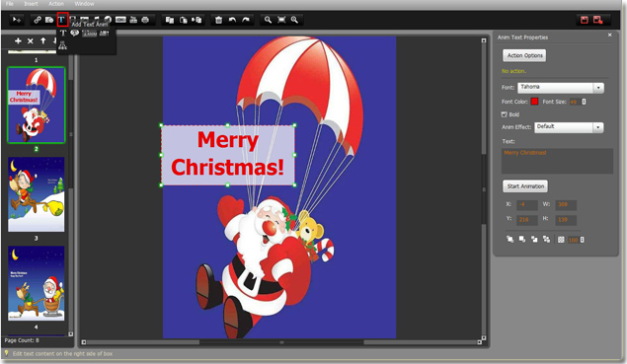Redo the last undone action
This screenshot has height=364, width=627.
pyautogui.click(x=246, y=20)
